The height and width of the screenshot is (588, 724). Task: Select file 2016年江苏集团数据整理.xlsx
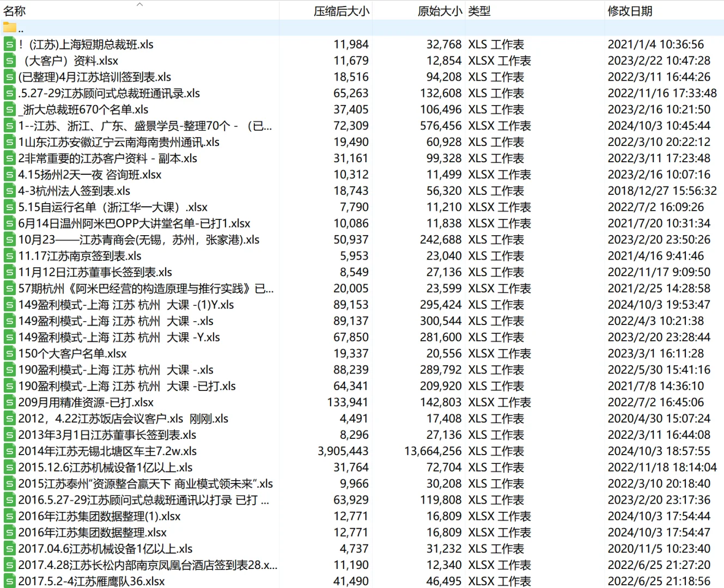(92, 532)
